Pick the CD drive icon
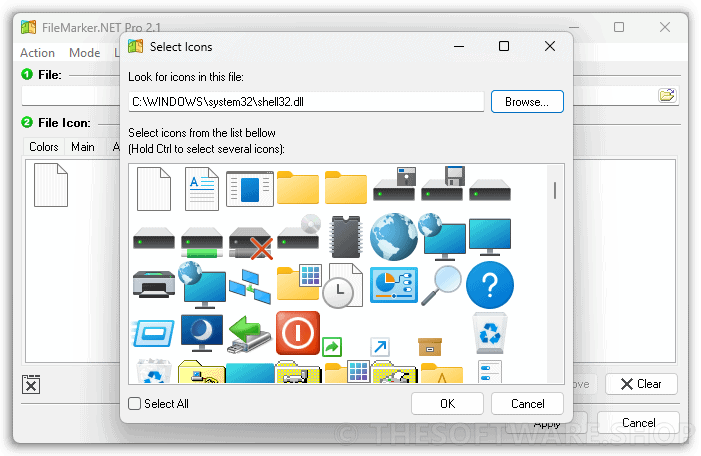The width and height of the screenshot is (701, 456). point(299,232)
